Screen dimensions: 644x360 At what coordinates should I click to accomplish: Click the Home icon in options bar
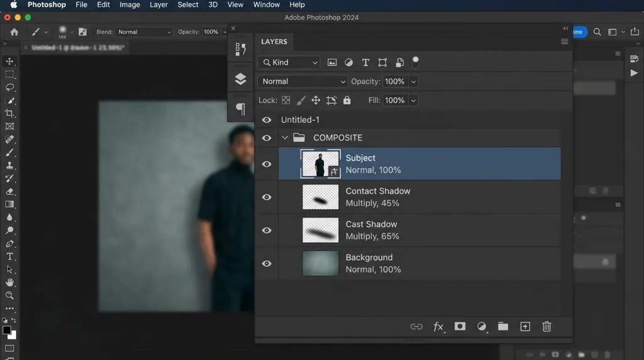click(x=14, y=31)
